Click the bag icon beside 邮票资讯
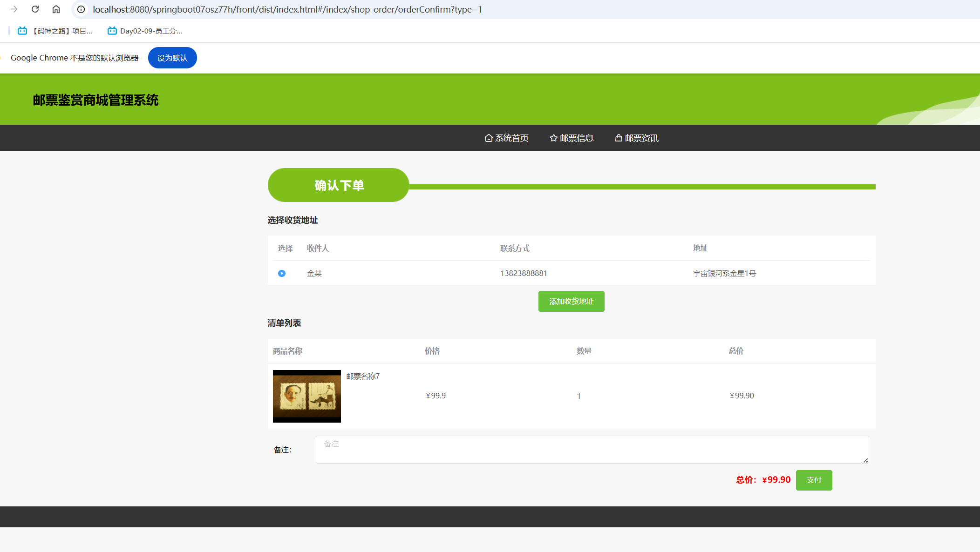This screenshot has height=552, width=980. click(619, 138)
